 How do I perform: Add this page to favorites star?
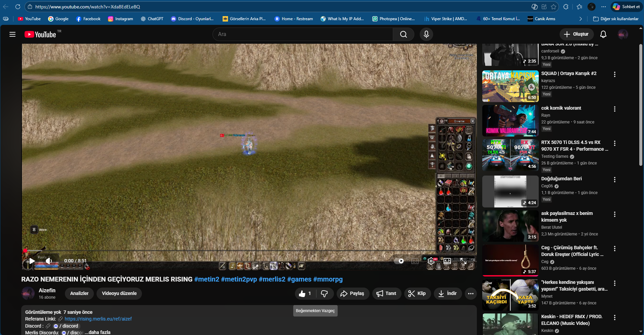(554, 7)
